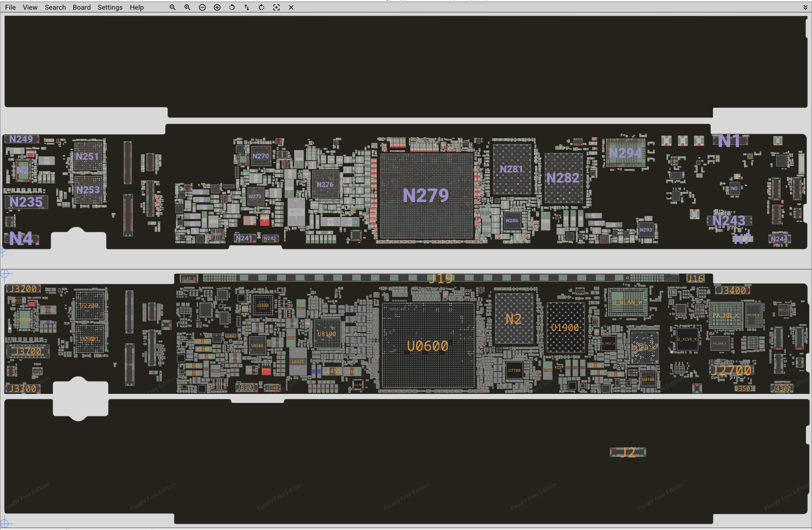Select the U0600 chip on board
Viewport: 812px width, 530px height.
point(428,346)
